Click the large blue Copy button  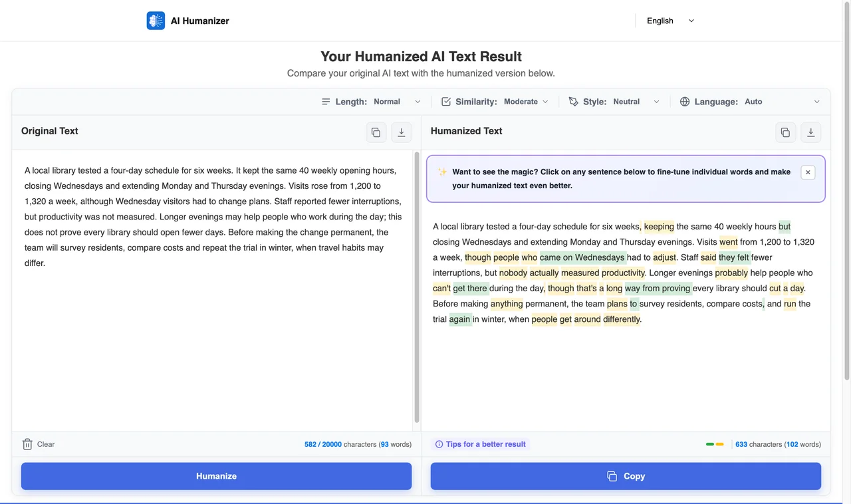pos(626,476)
